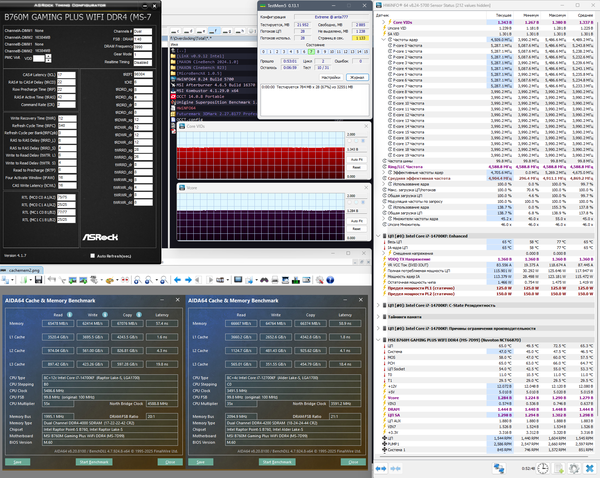Viewport: 600px width, 478px height.
Task: Go to next image with blue right arrow
Action: tap(188, 280)
